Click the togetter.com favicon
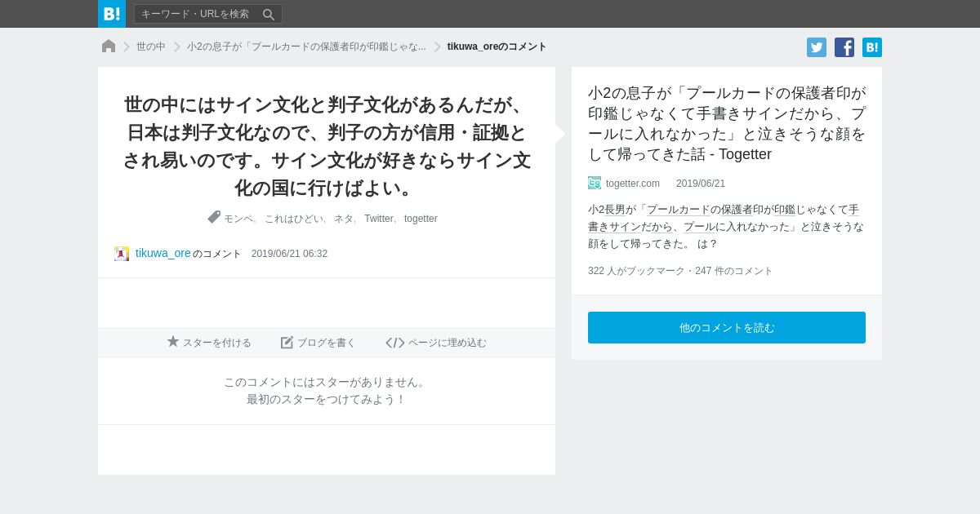The width and height of the screenshot is (980, 514). [595, 184]
